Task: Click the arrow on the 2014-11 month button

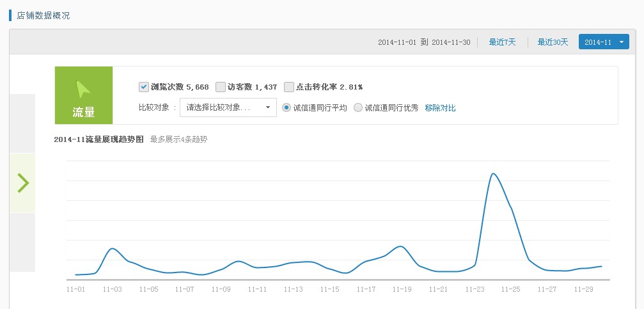Action: 622,42
